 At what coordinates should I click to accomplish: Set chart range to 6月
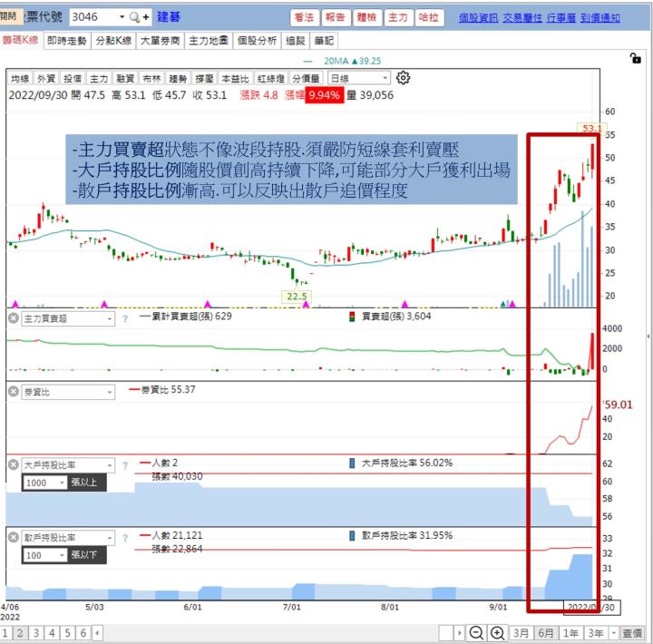546,633
